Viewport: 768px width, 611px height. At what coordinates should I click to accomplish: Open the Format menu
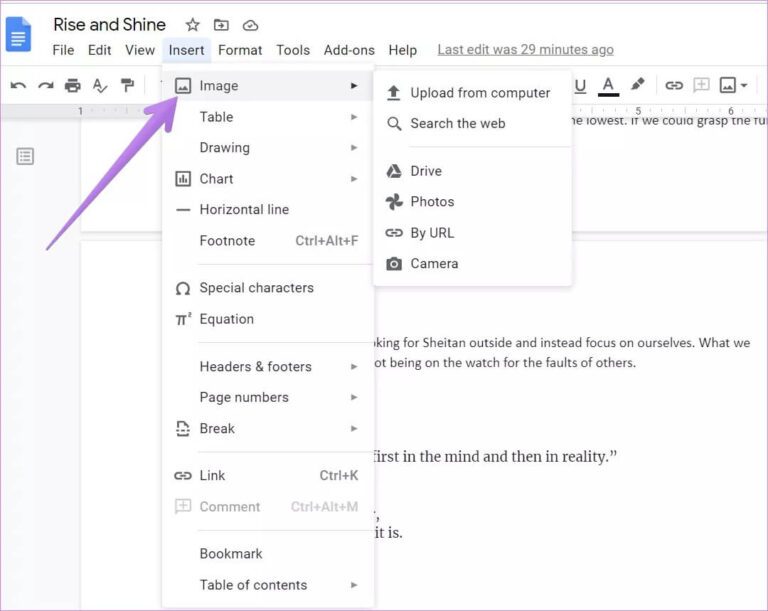(x=240, y=50)
